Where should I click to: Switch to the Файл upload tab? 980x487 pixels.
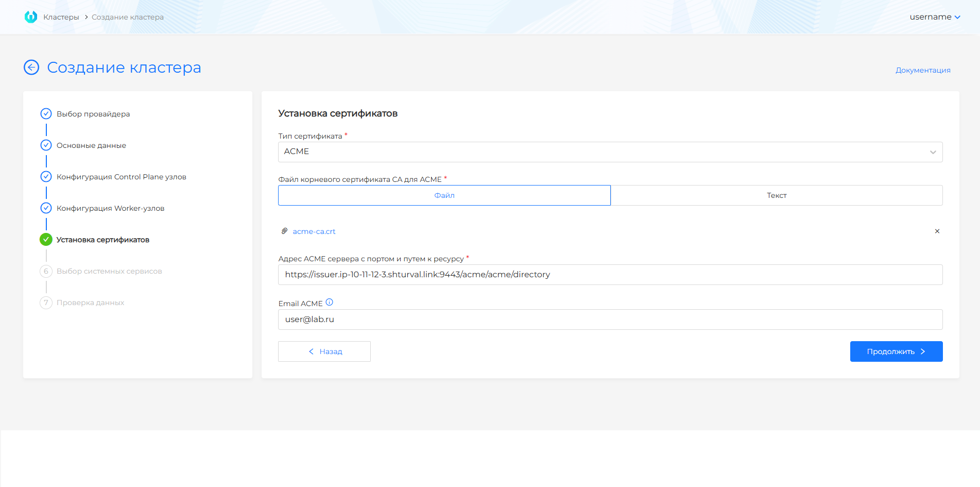[444, 195]
